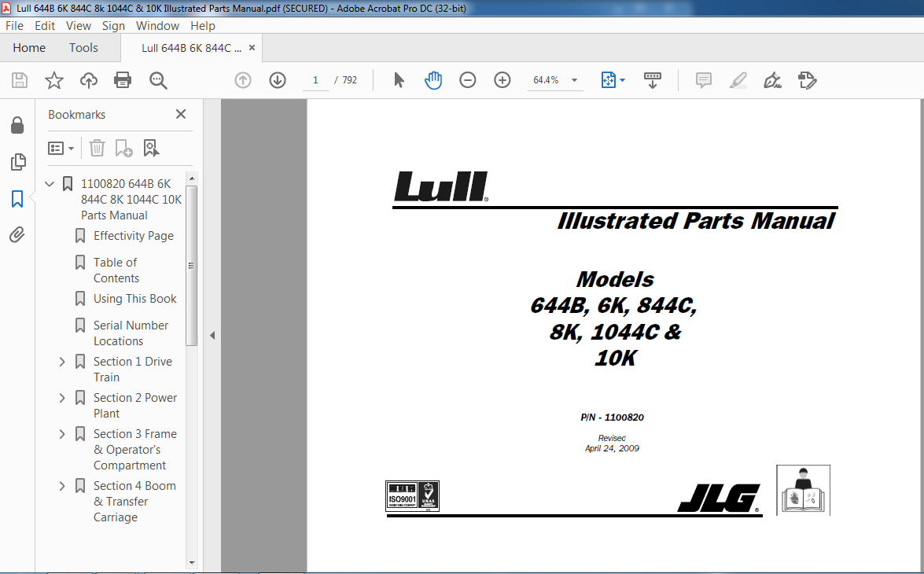Jump to Section 2 Power Plant

click(x=135, y=406)
